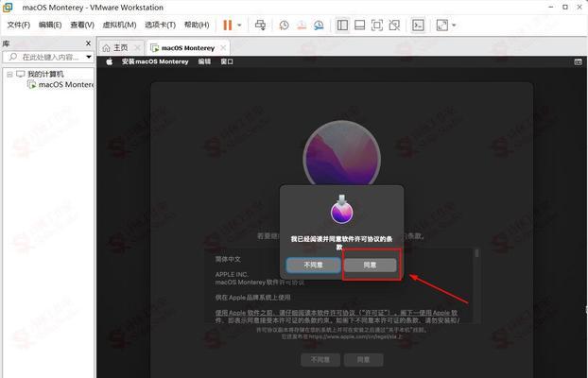Switch to the 主页 tab

(x=121, y=47)
